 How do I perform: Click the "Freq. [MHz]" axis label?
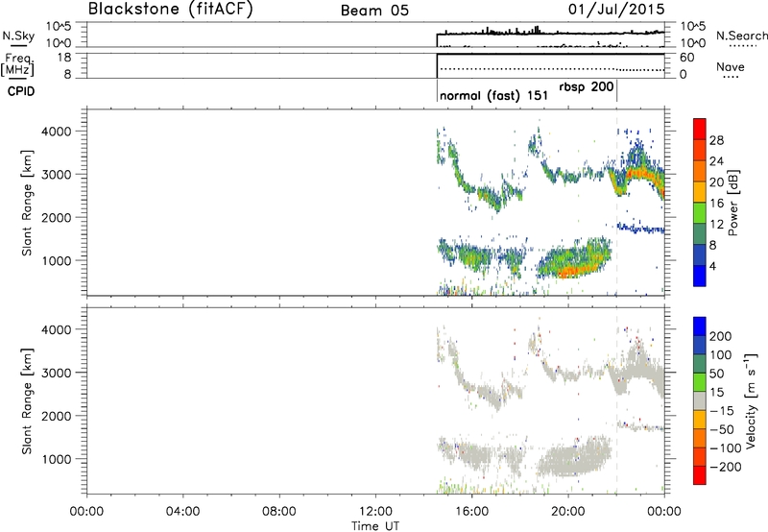pyautogui.click(x=17, y=65)
